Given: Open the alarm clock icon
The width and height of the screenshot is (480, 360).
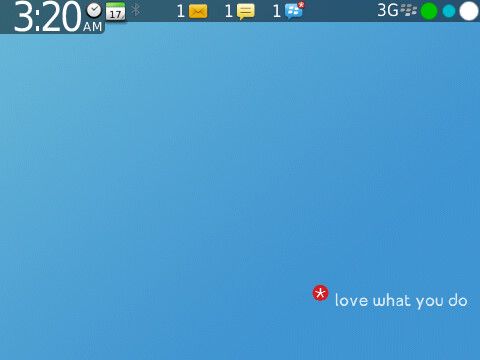Looking at the screenshot, I should click(94, 10).
